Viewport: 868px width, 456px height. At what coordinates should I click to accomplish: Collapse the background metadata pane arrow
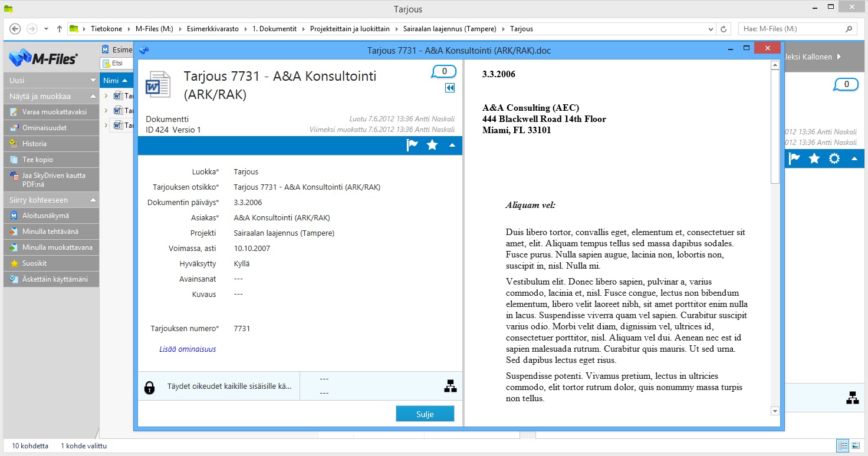(x=854, y=158)
